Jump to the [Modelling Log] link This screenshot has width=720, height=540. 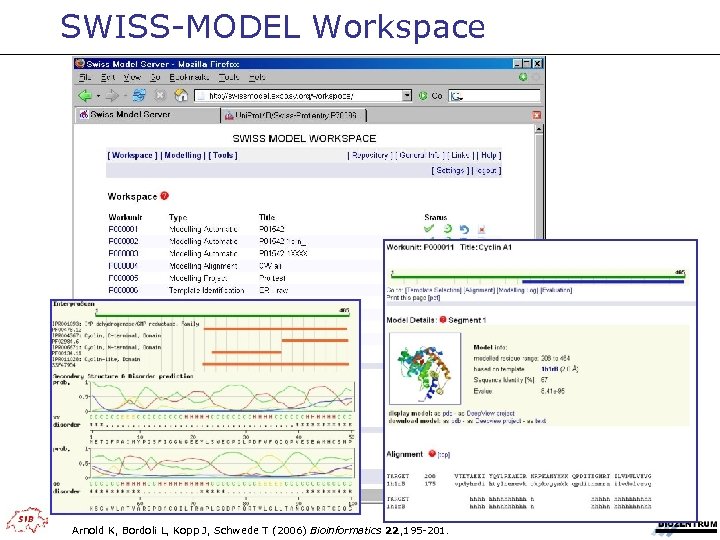(x=518, y=290)
